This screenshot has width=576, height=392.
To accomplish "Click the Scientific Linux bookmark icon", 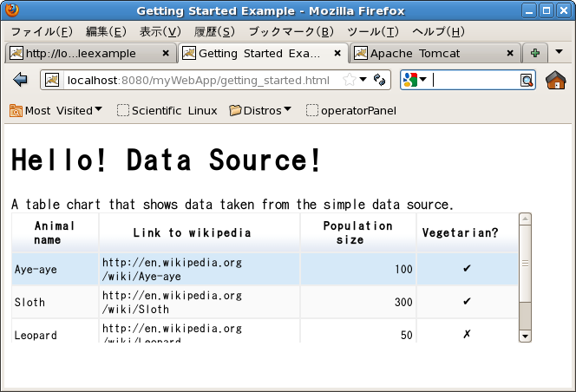I will click(123, 110).
